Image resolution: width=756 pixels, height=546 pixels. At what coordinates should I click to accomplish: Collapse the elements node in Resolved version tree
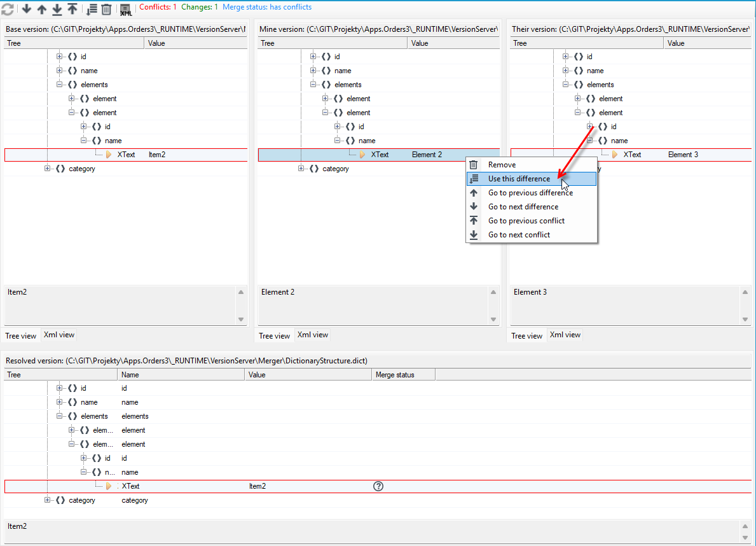59,416
